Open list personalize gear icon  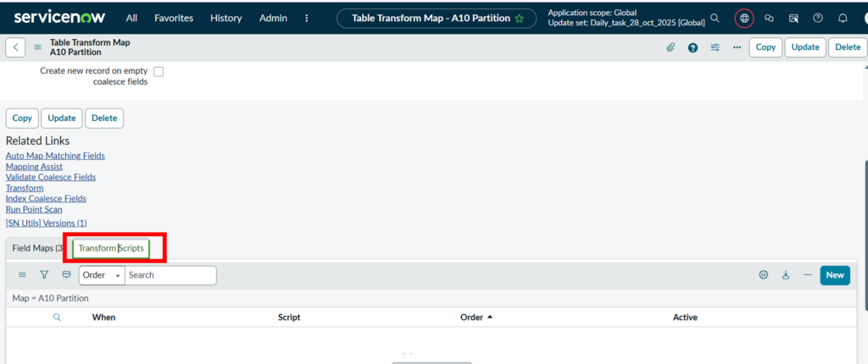tap(763, 275)
